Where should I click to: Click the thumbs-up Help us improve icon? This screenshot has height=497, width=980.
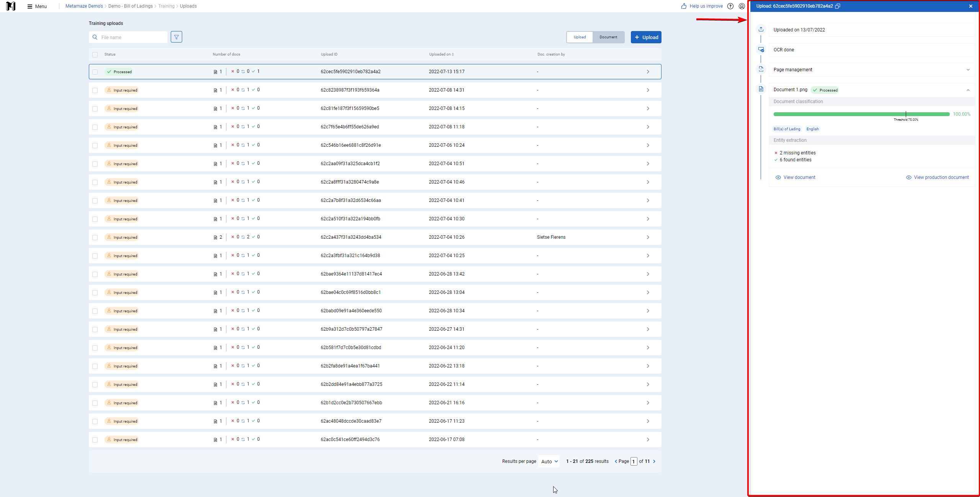pos(684,6)
